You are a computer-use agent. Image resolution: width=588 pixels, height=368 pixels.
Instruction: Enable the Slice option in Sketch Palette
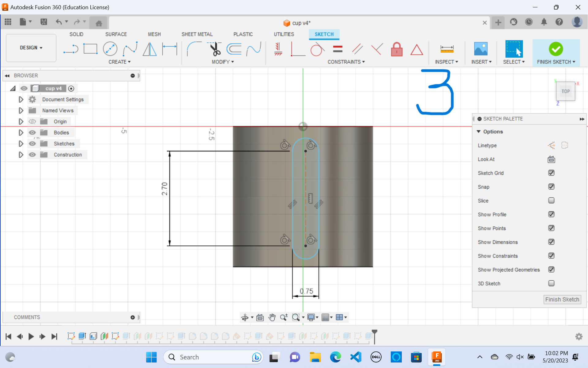[x=552, y=200]
